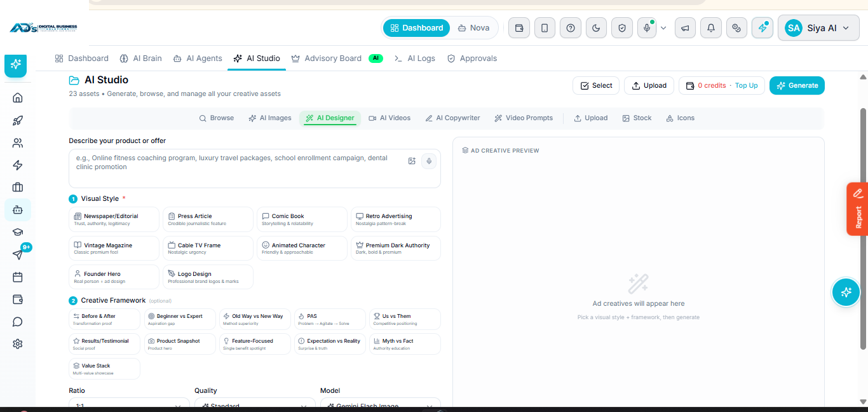
Task: Select the Logo Design visual style
Action: [x=208, y=277]
